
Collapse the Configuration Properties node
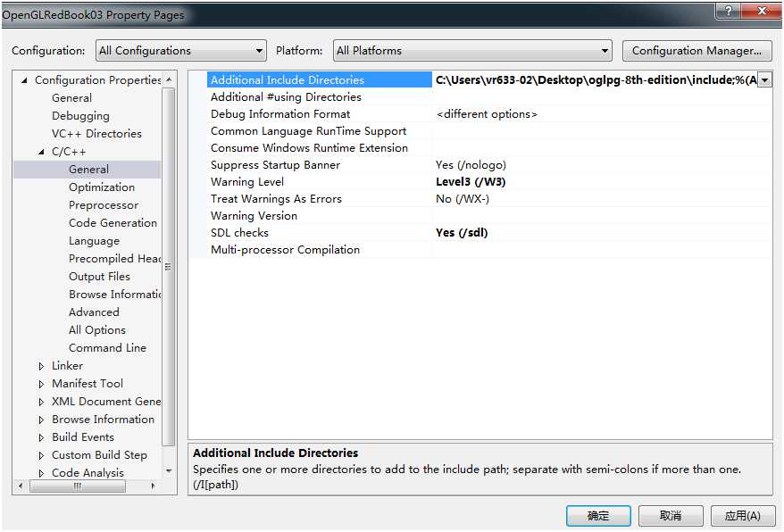point(24,80)
